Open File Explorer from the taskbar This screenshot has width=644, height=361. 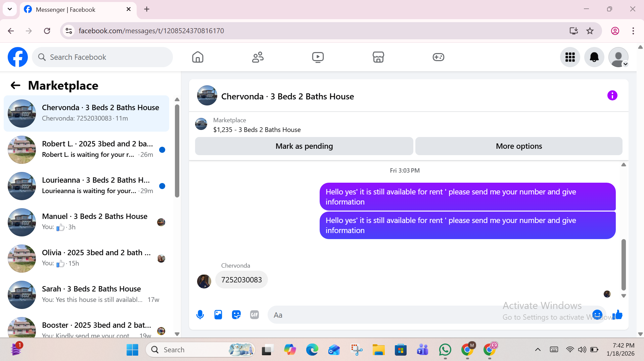click(378, 350)
